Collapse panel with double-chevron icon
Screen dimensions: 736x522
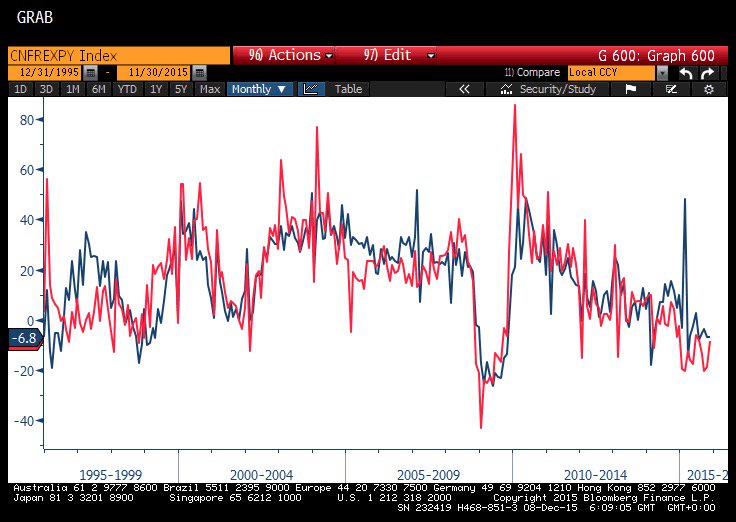point(464,89)
